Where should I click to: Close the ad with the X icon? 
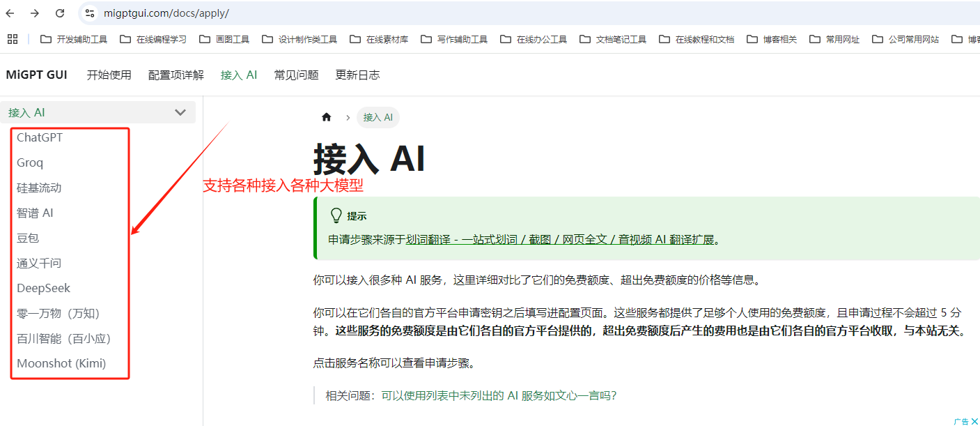975,421
